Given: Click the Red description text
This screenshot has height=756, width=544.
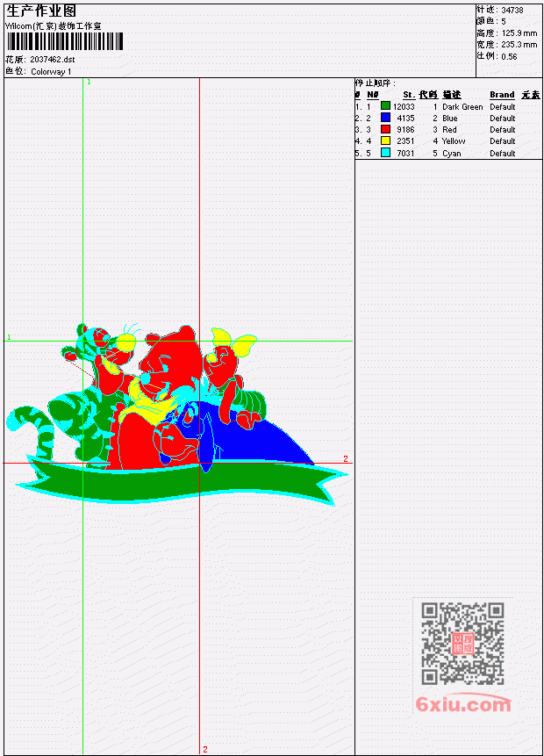Looking at the screenshot, I should coord(449,130).
